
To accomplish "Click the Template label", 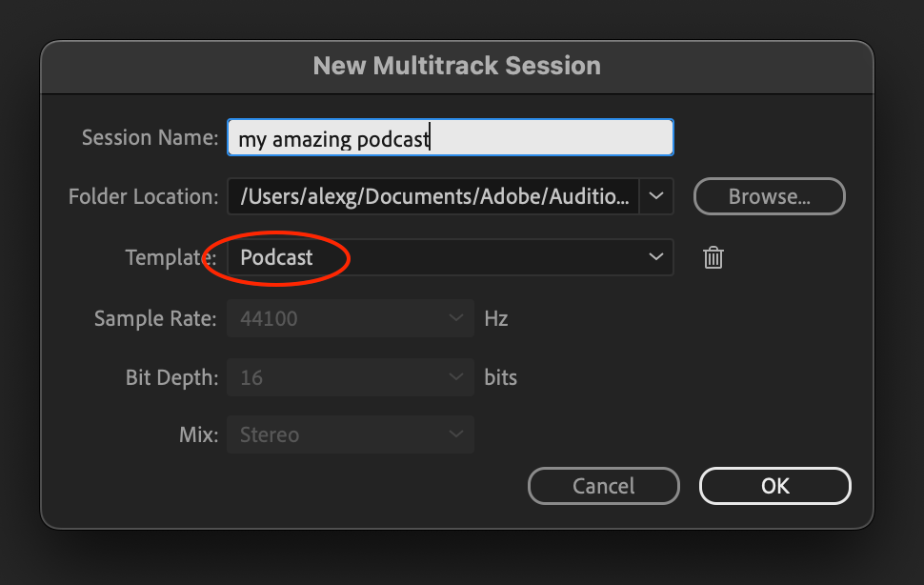I will [x=171, y=257].
